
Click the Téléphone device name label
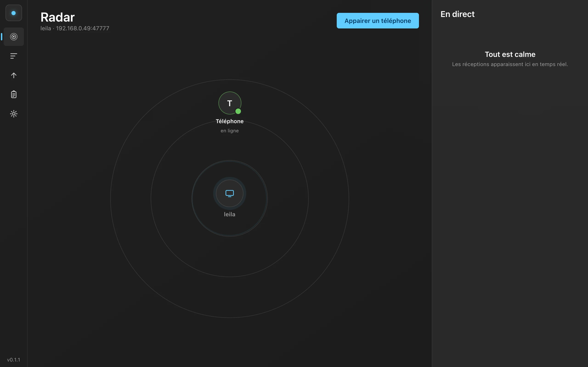230,121
